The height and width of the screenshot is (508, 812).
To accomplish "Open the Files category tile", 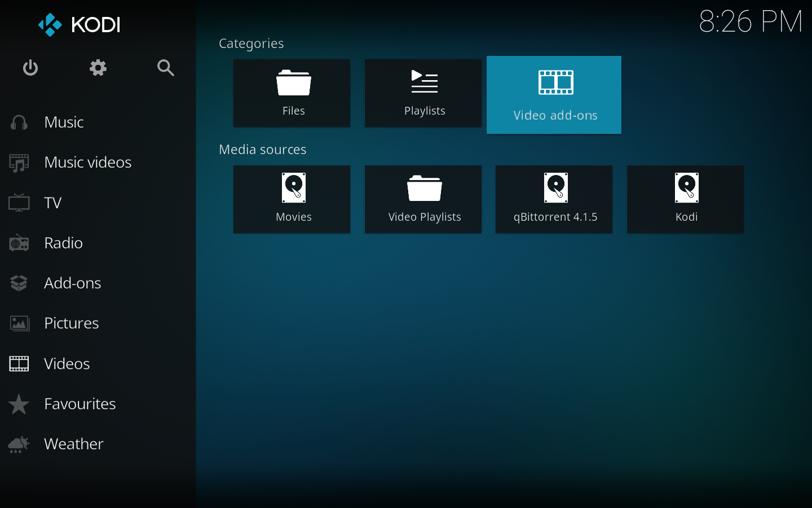I will point(292,94).
